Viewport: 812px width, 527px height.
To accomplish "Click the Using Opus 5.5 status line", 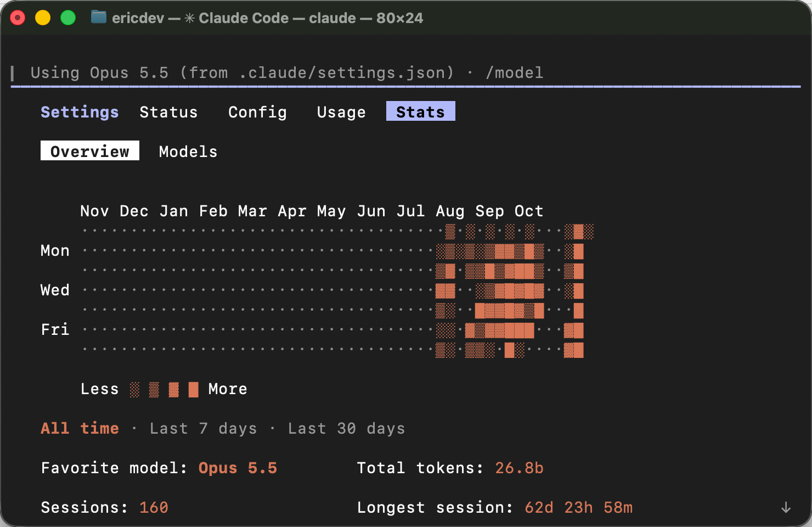I will (287, 72).
